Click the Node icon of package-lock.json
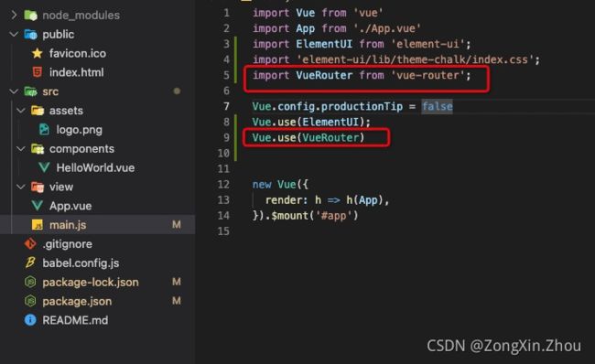Viewport: 595px width, 364px height. click(30, 282)
